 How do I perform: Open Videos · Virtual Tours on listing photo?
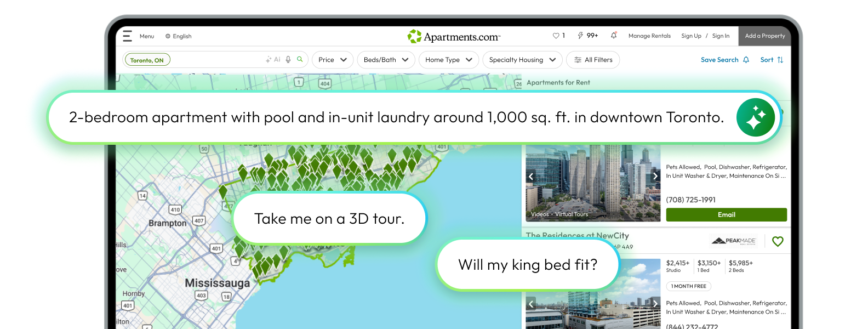click(x=559, y=214)
